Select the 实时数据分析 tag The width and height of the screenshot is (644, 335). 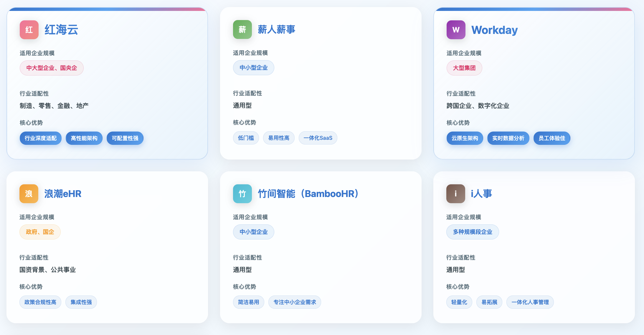coord(508,138)
